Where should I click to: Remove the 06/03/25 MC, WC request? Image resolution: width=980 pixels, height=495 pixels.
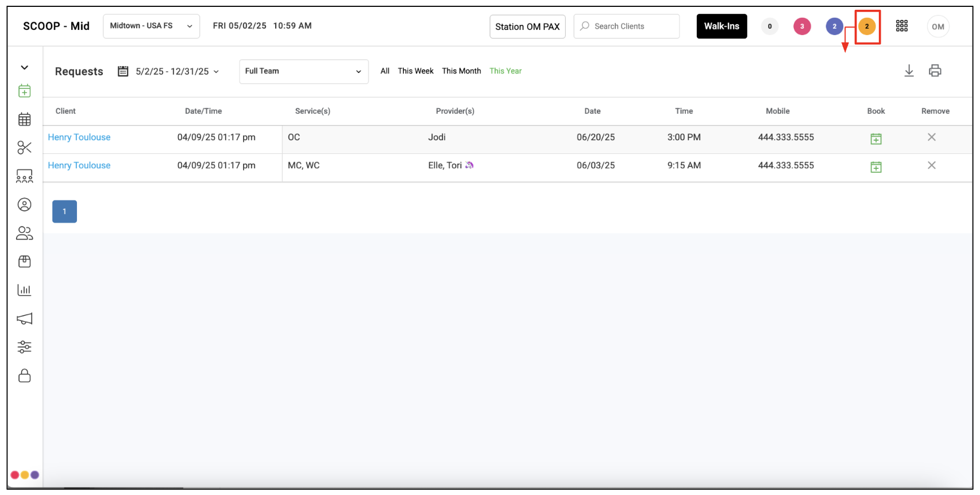pyautogui.click(x=931, y=165)
